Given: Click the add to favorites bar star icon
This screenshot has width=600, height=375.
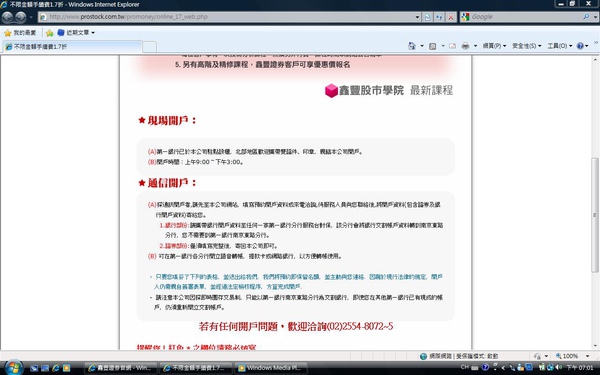Looking at the screenshot, I should [49, 33].
